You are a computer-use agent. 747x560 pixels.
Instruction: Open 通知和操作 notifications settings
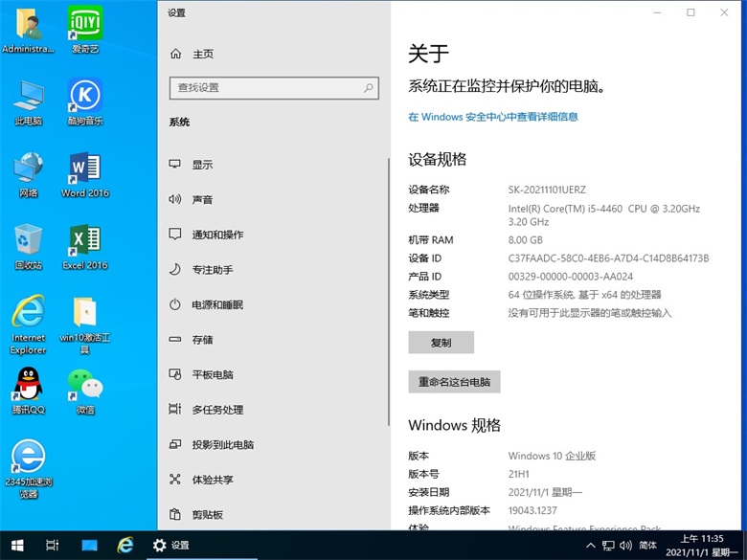tap(217, 235)
